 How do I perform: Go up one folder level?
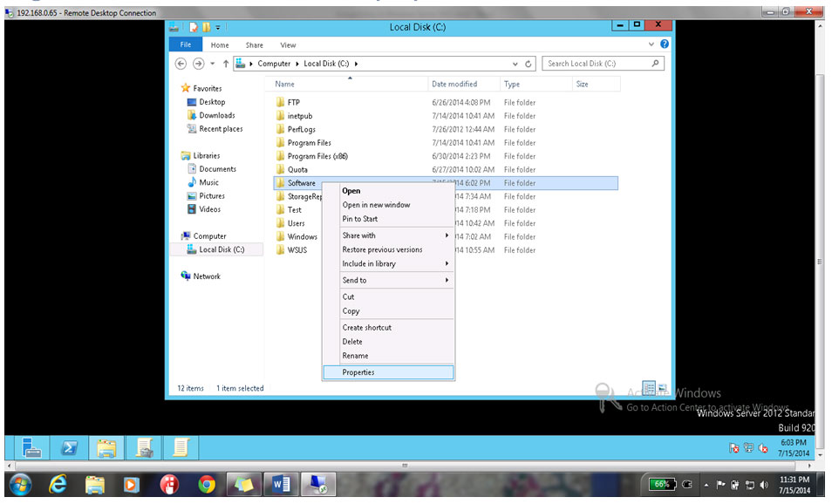(226, 64)
